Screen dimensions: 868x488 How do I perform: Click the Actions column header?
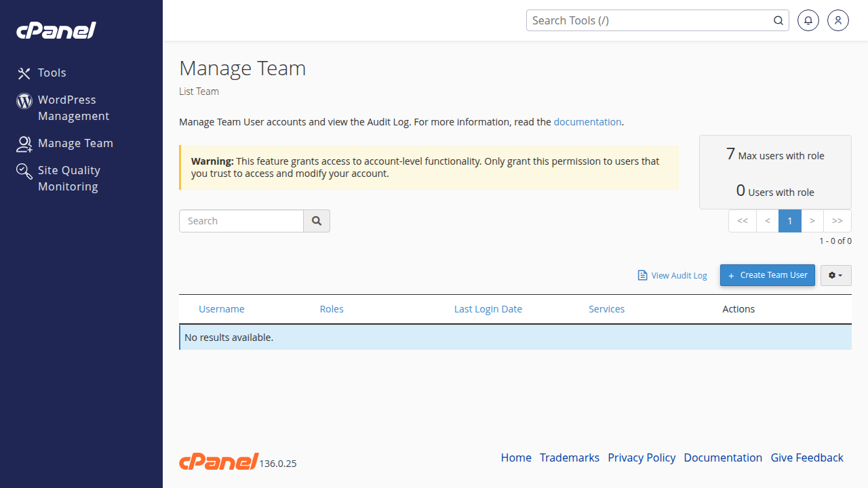tap(738, 309)
